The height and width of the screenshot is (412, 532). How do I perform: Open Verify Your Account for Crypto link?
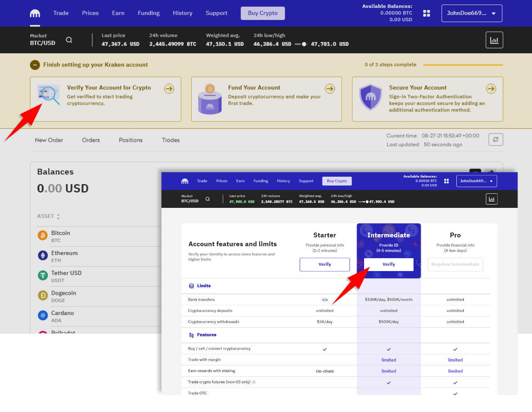(x=109, y=88)
